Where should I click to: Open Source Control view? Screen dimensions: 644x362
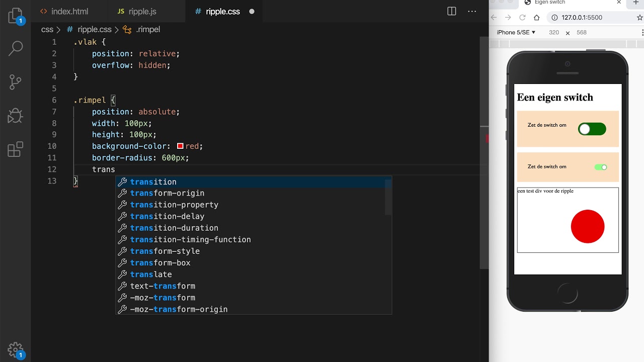(16, 82)
